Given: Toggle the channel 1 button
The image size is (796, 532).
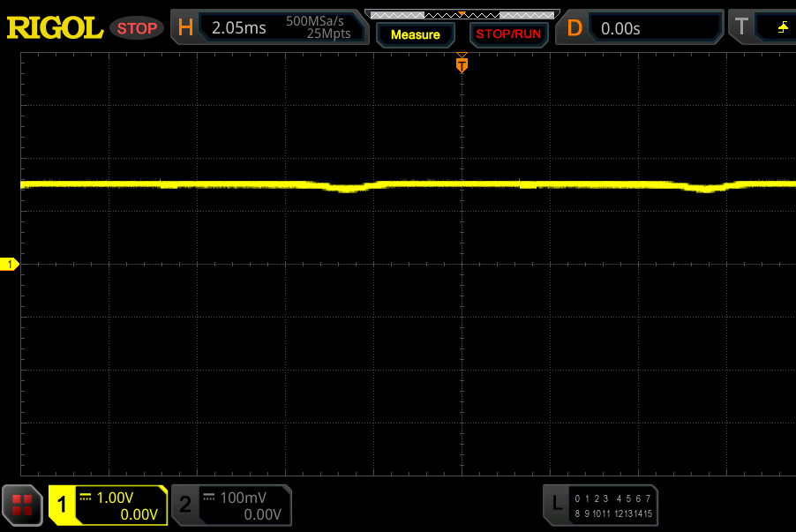Looking at the screenshot, I should pyautogui.click(x=62, y=505).
